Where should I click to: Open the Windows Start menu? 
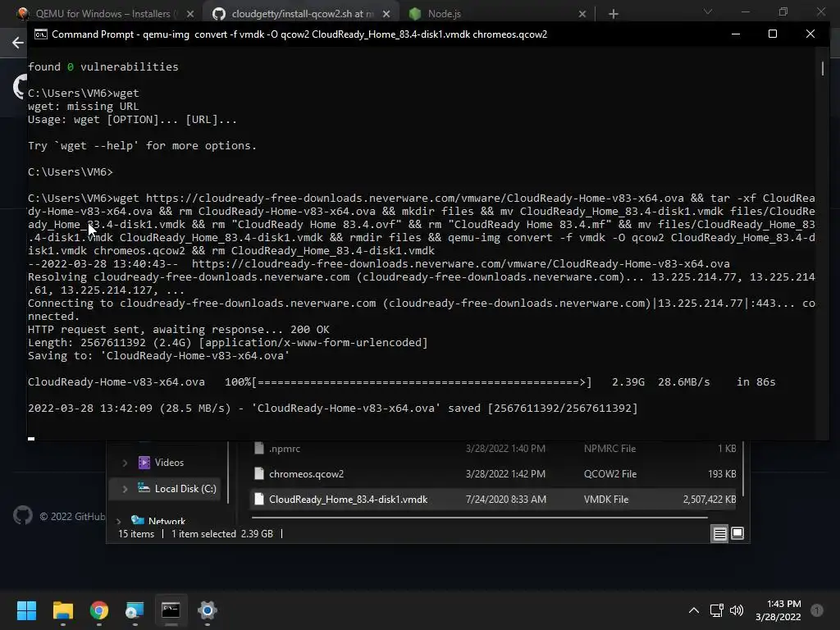[x=26, y=610]
